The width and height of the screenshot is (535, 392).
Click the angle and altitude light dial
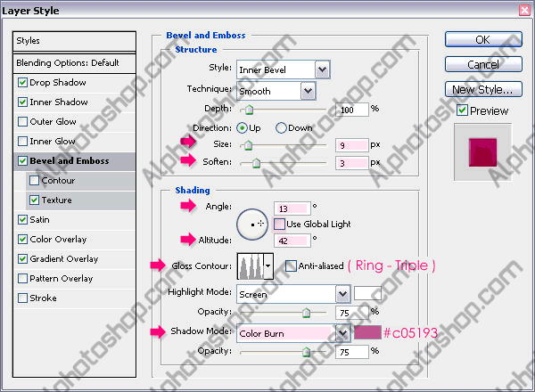[252, 224]
